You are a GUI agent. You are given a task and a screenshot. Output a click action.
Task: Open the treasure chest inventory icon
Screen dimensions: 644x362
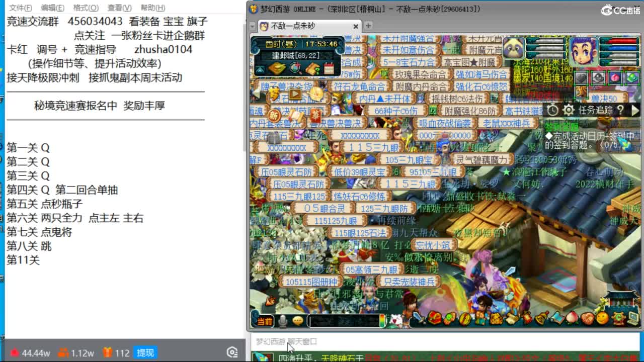tap(435, 318)
